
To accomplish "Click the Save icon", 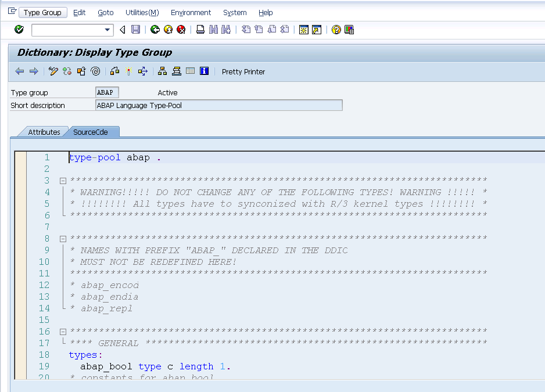I will tap(135, 29).
